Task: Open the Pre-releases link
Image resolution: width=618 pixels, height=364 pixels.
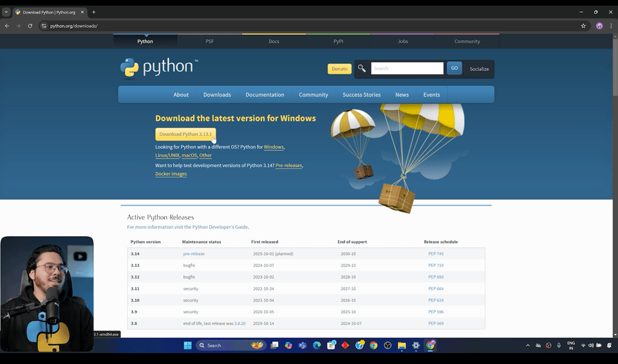Action: 288,165
